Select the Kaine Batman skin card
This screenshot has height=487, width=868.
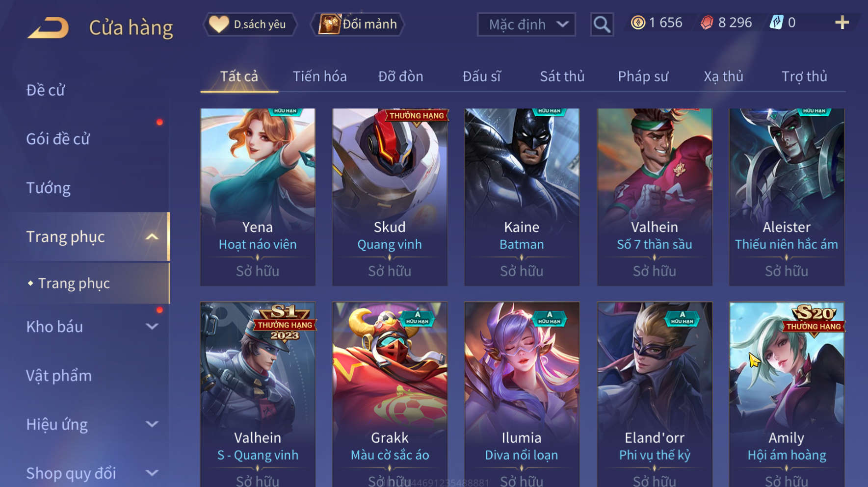(522, 197)
